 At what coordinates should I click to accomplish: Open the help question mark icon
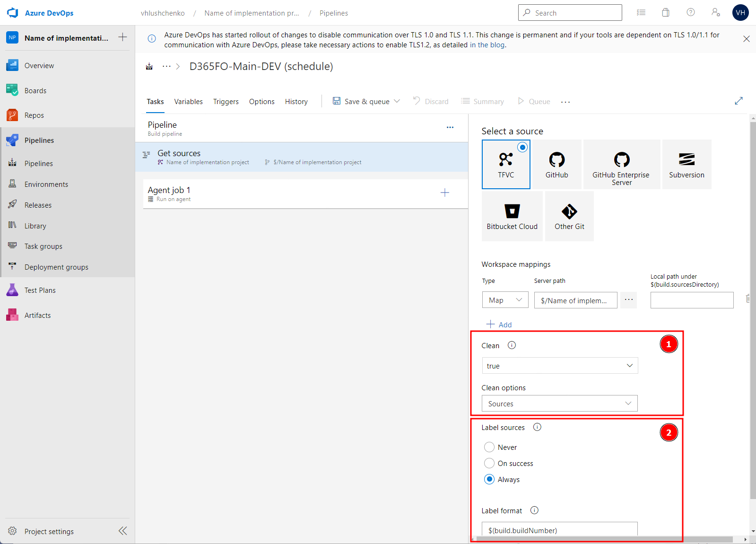click(x=690, y=13)
